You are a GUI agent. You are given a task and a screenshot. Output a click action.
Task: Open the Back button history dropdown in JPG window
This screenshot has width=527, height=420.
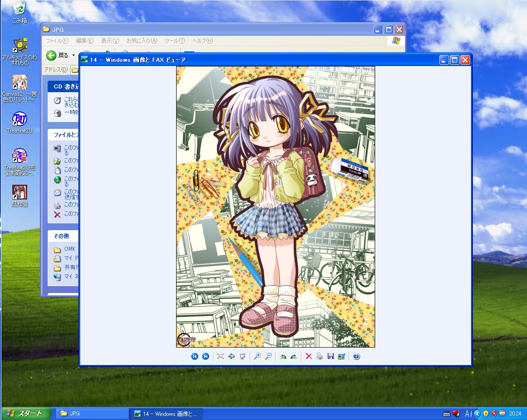point(73,55)
